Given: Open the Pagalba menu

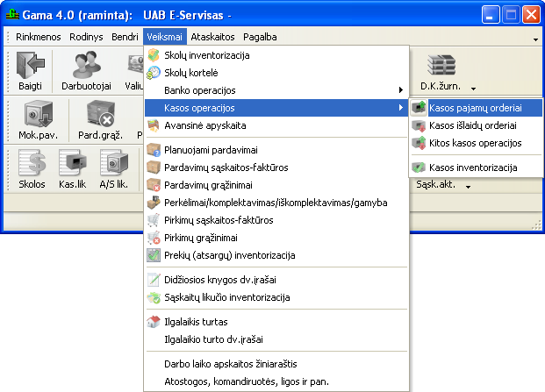Looking at the screenshot, I should pyautogui.click(x=260, y=37).
